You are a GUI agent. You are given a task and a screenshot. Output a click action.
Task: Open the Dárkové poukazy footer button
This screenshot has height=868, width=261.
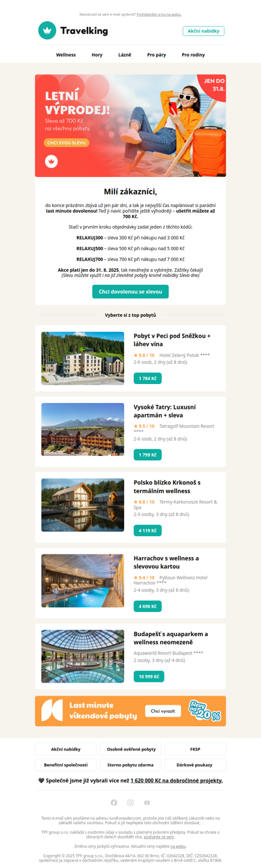[195, 765]
